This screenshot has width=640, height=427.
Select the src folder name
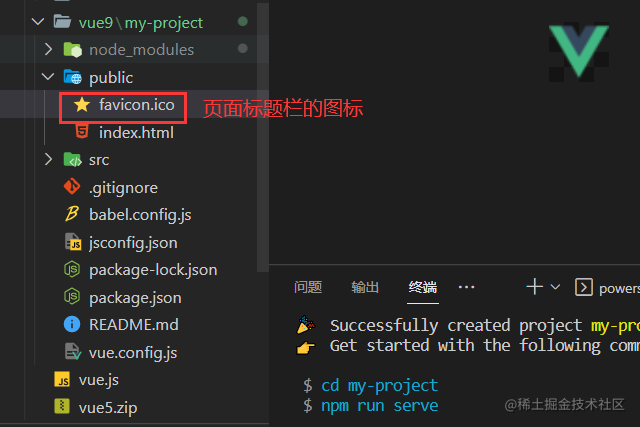click(99, 160)
